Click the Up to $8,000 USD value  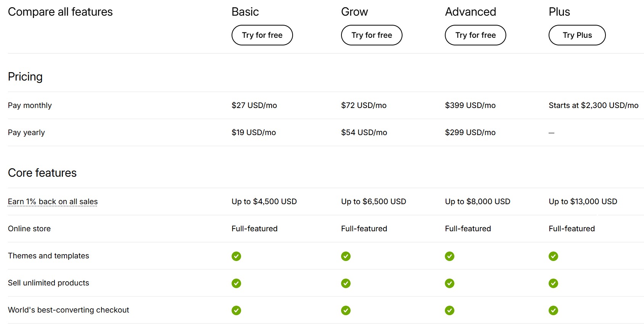(x=477, y=201)
